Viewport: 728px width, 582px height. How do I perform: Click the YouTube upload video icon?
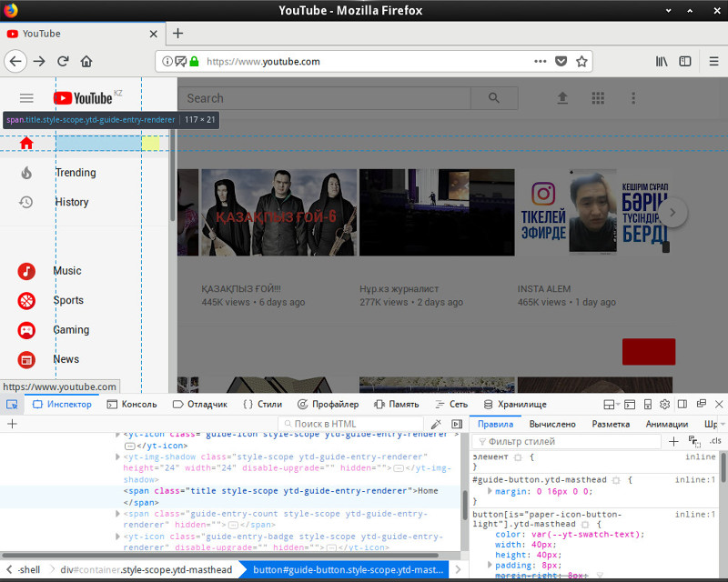coord(562,98)
